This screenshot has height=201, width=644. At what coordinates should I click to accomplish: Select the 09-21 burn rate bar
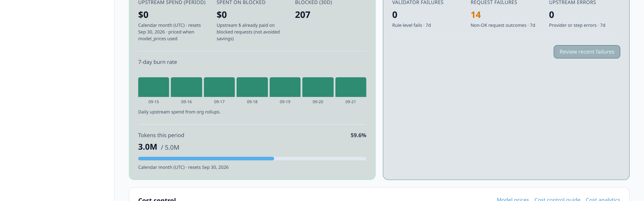click(351, 87)
